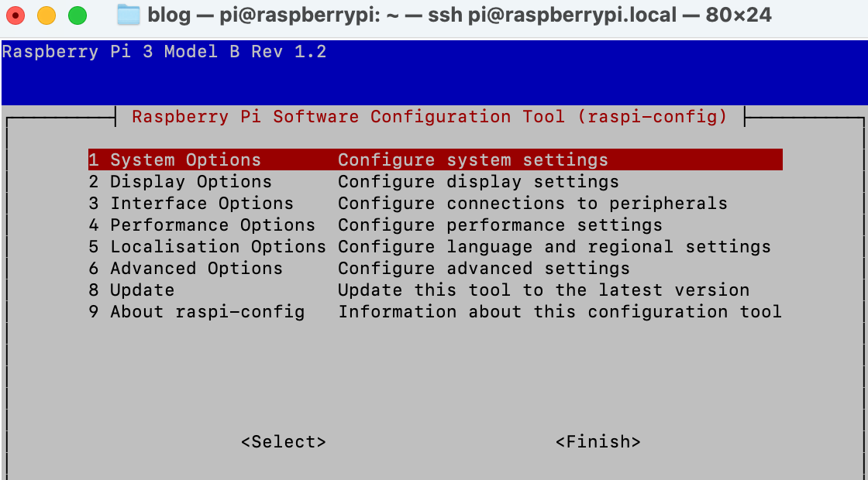
Task: Click 'Configure advanced settings' description
Action: [484, 268]
